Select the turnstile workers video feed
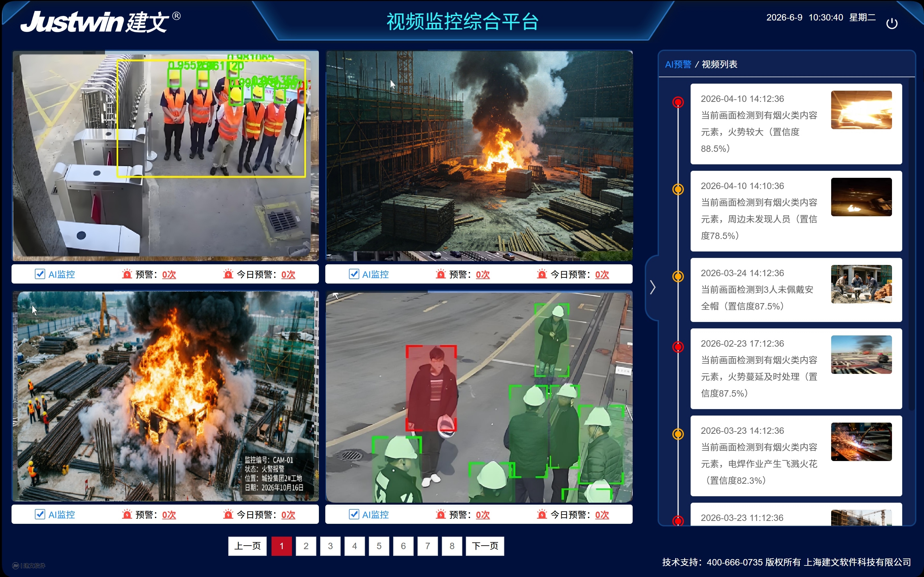 pyautogui.click(x=165, y=156)
